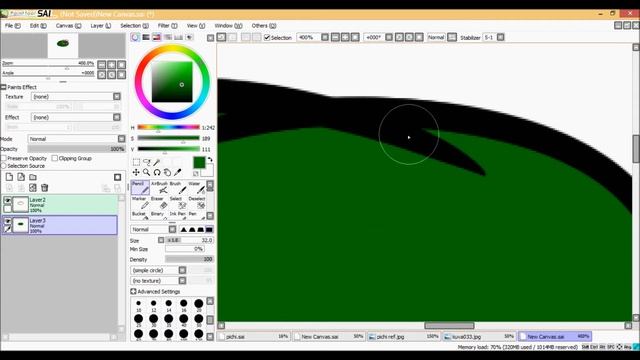Adjust the Hue slider bar

[169, 127]
